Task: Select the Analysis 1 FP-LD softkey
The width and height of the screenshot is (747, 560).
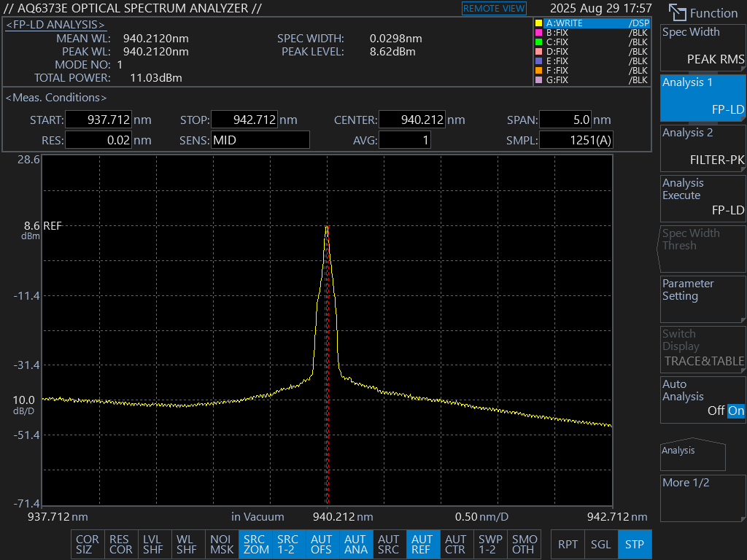Action: pyautogui.click(x=703, y=97)
